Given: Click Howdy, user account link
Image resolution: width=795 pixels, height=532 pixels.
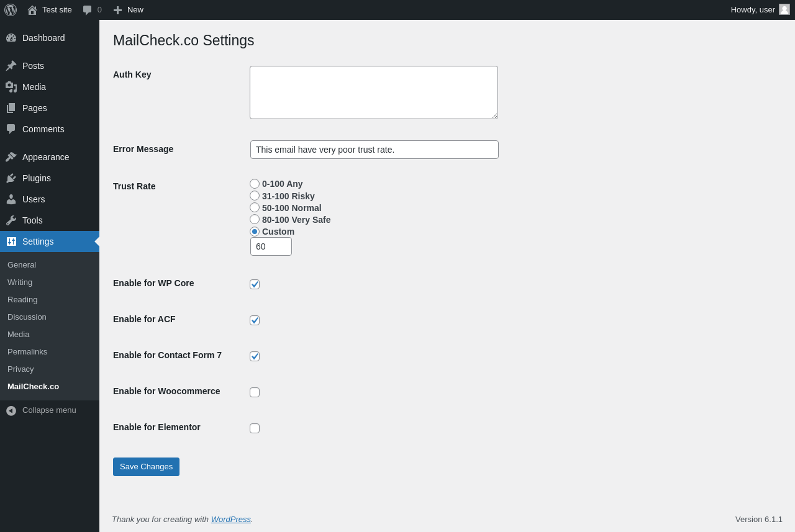Looking at the screenshot, I should point(753,9).
